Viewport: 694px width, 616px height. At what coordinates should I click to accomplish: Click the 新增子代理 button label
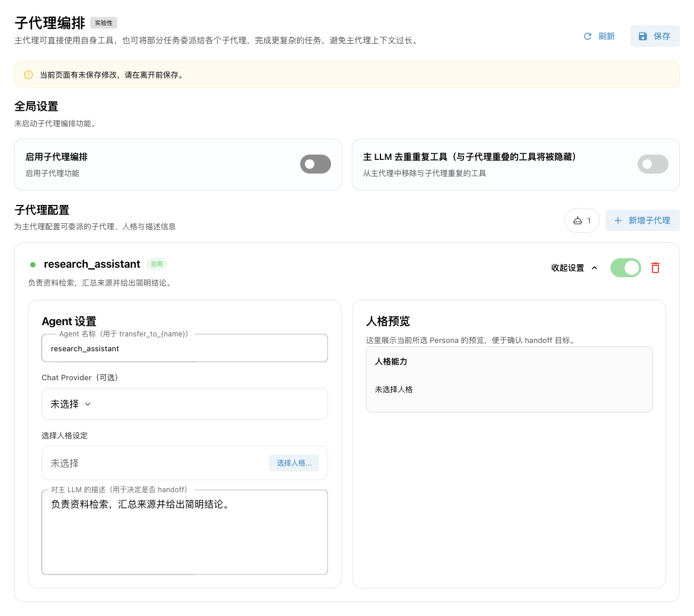[650, 220]
